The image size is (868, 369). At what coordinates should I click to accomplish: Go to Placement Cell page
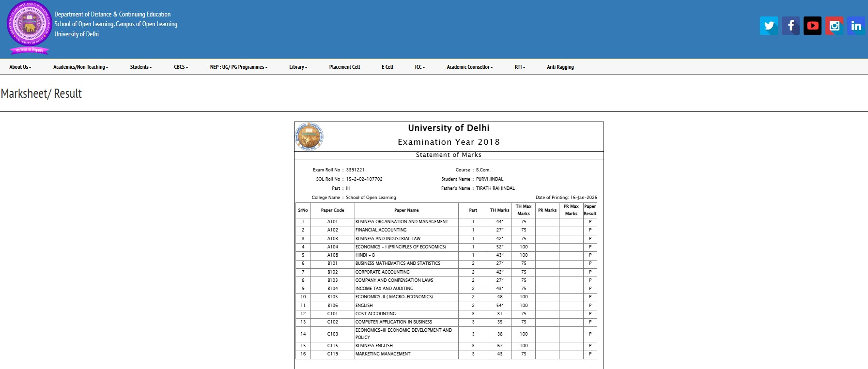[344, 67]
